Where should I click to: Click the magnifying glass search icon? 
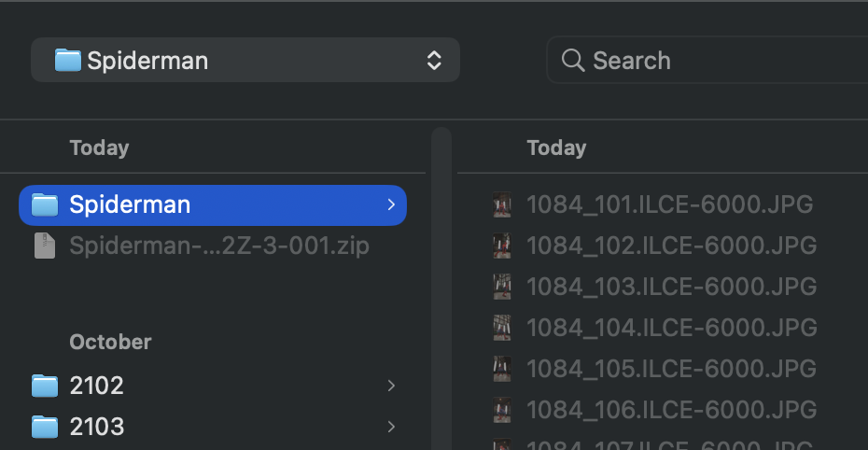pyautogui.click(x=573, y=60)
